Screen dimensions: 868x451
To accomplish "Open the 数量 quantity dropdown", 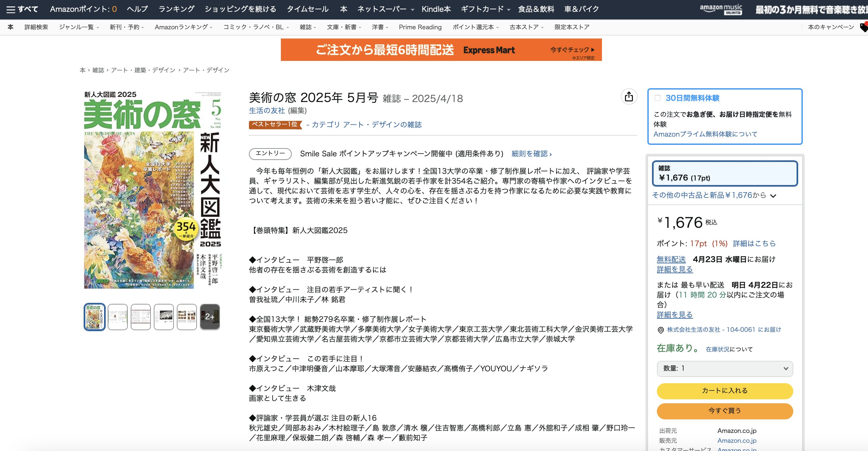I will (x=724, y=368).
